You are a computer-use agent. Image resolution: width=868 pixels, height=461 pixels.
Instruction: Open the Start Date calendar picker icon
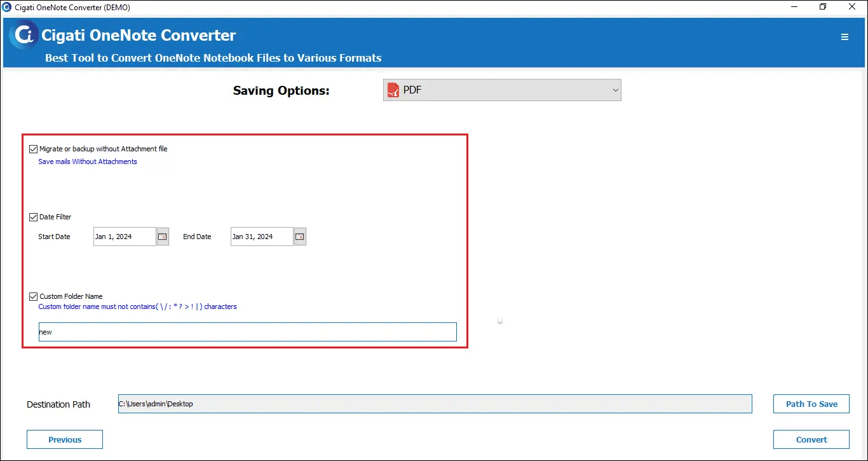pos(163,237)
